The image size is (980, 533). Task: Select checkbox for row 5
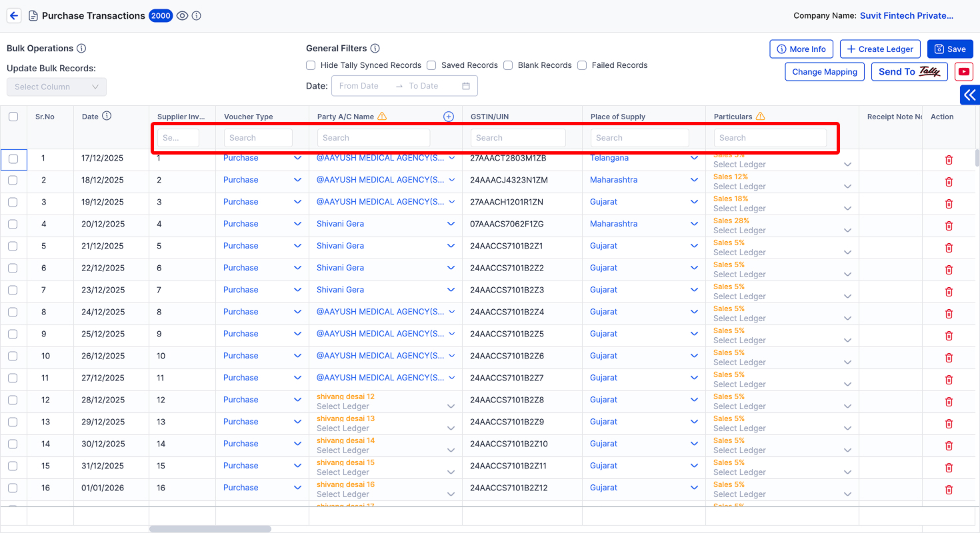[13, 246]
